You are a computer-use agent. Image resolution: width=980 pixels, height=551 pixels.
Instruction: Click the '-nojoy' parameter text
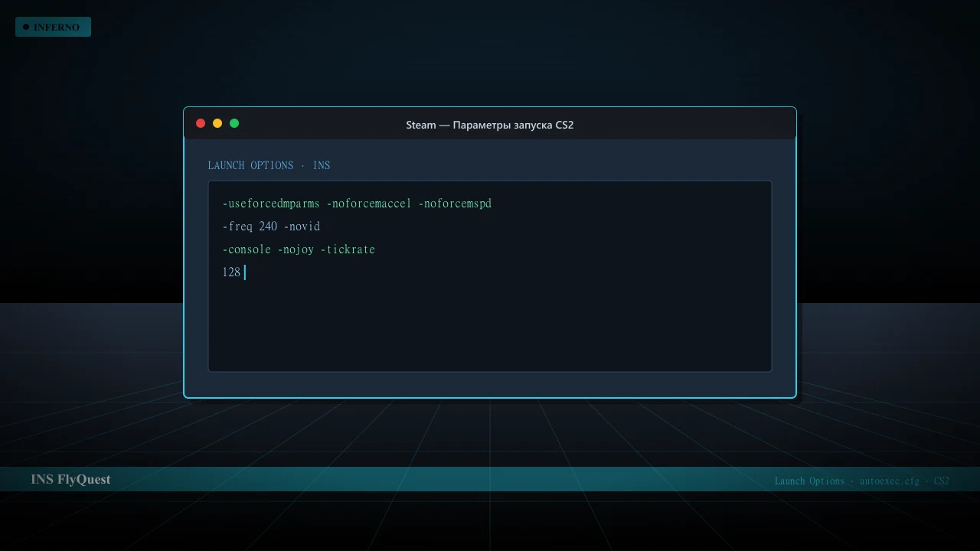click(296, 250)
